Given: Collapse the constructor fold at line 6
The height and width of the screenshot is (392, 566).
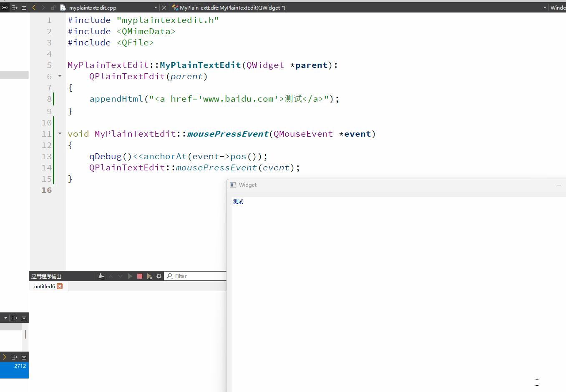Looking at the screenshot, I should (59, 76).
